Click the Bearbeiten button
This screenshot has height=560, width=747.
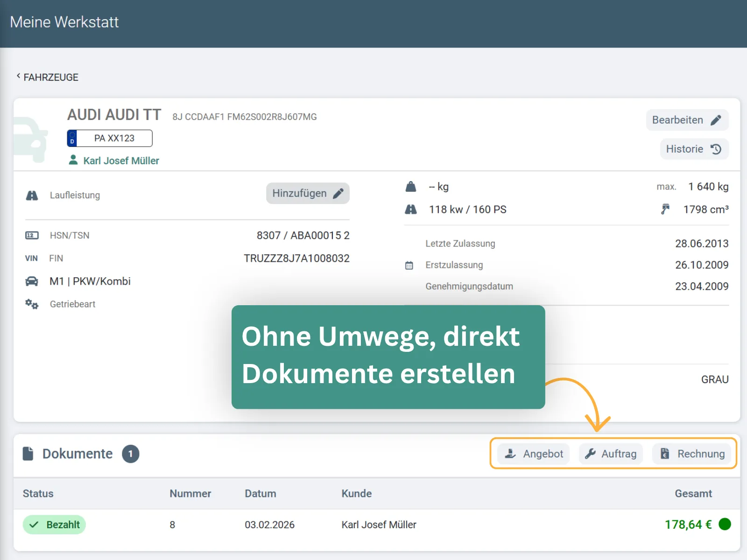[687, 120]
